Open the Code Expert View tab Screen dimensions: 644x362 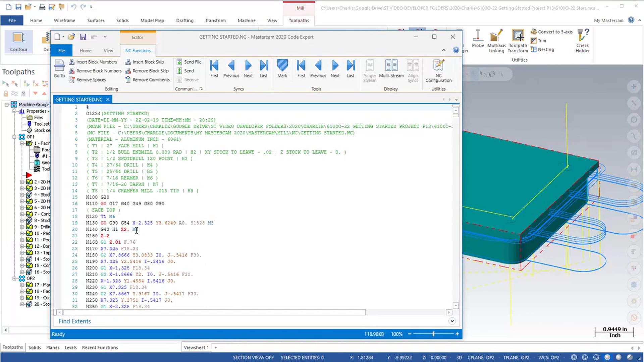[x=108, y=51]
